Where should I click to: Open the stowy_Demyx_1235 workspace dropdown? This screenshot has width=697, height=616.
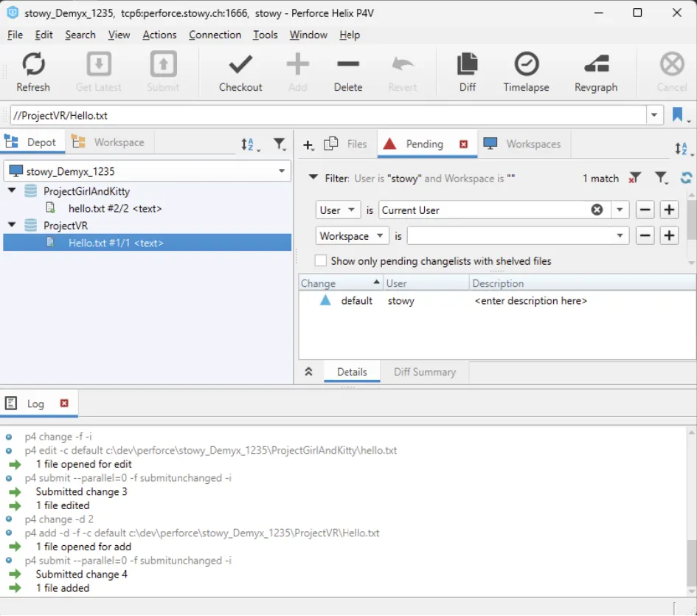pyautogui.click(x=281, y=171)
